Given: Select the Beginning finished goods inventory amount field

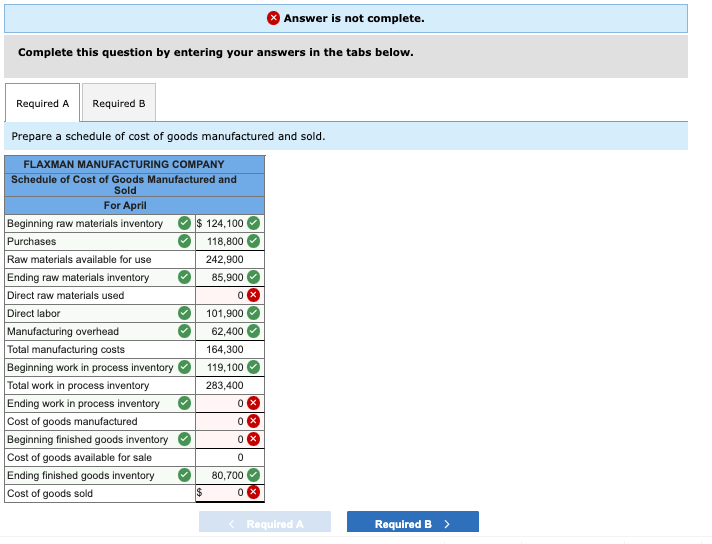Looking at the screenshot, I should 230,439.
